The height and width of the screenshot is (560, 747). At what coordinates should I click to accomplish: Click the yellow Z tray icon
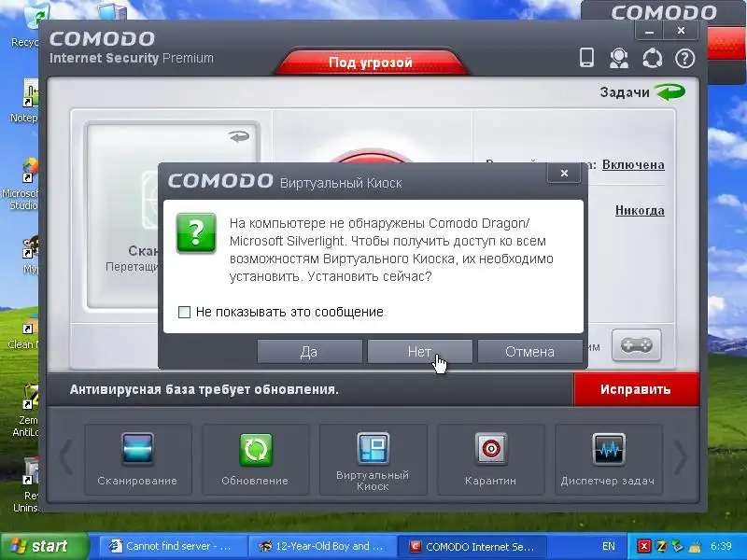pyautogui.click(x=661, y=546)
